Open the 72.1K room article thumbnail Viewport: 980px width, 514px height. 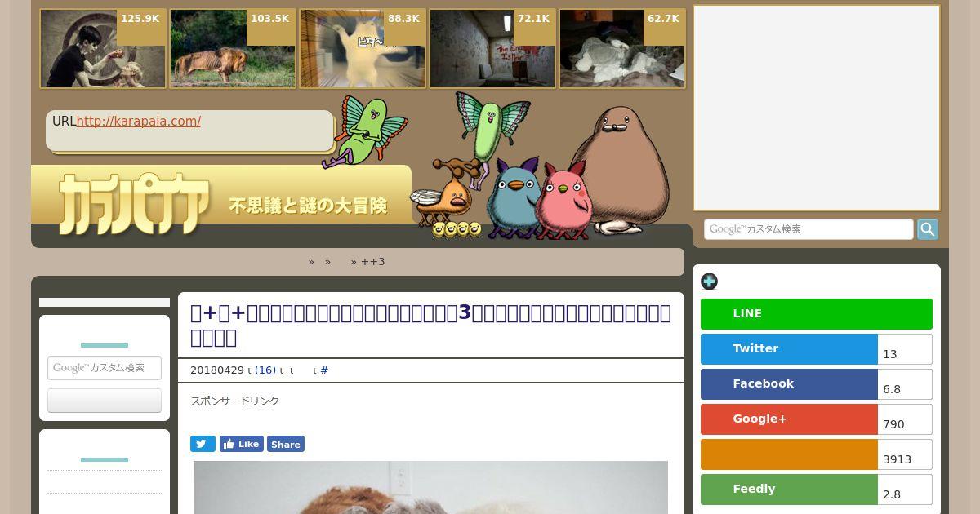coord(492,49)
